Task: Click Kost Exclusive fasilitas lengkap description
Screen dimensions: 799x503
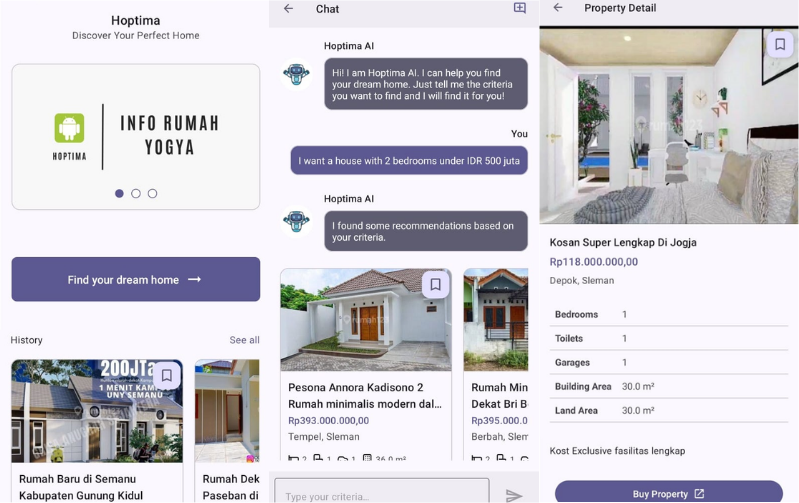Action: (x=617, y=451)
